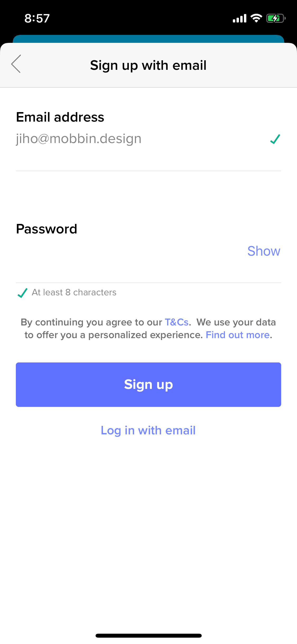Tap the home indicator bar
Screen dimensions: 297x644
point(148,636)
